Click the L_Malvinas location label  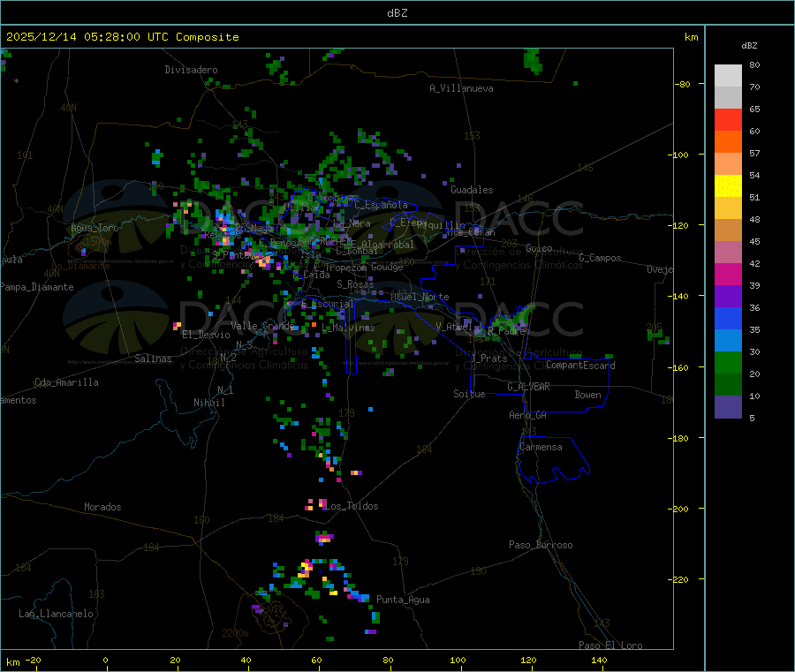pyautogui.click(x=348, y=328)
